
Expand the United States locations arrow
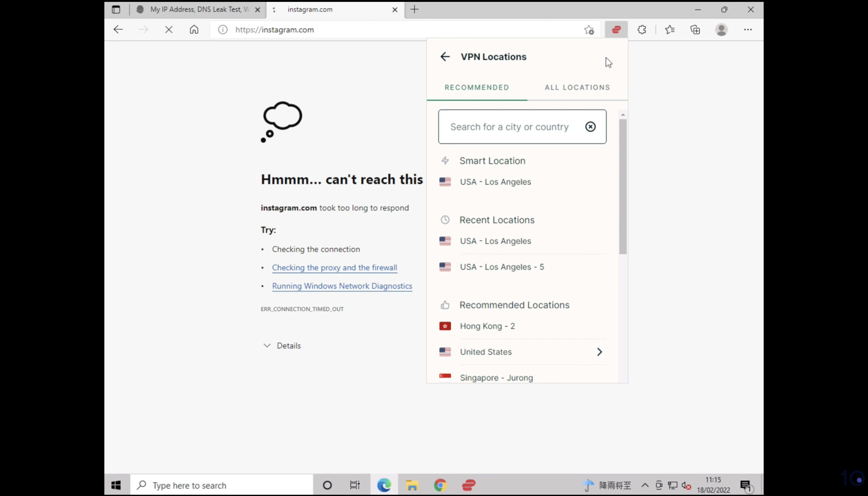tap(599, 352)
